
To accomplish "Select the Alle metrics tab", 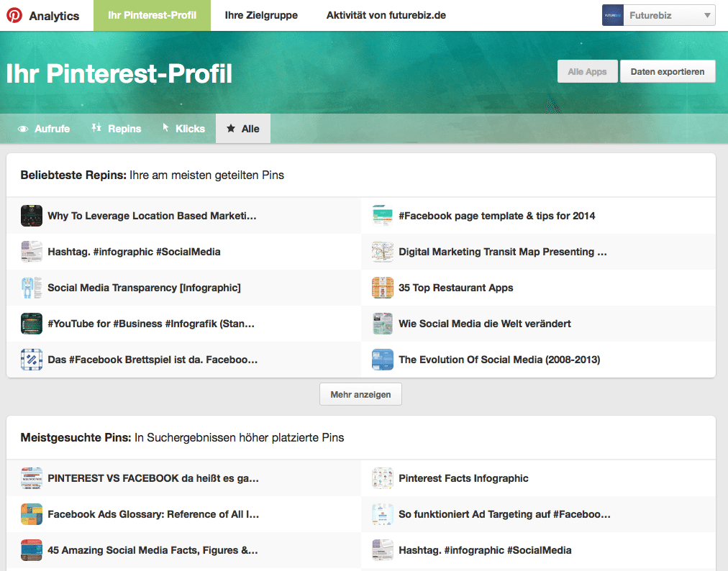I will point(243,129).
